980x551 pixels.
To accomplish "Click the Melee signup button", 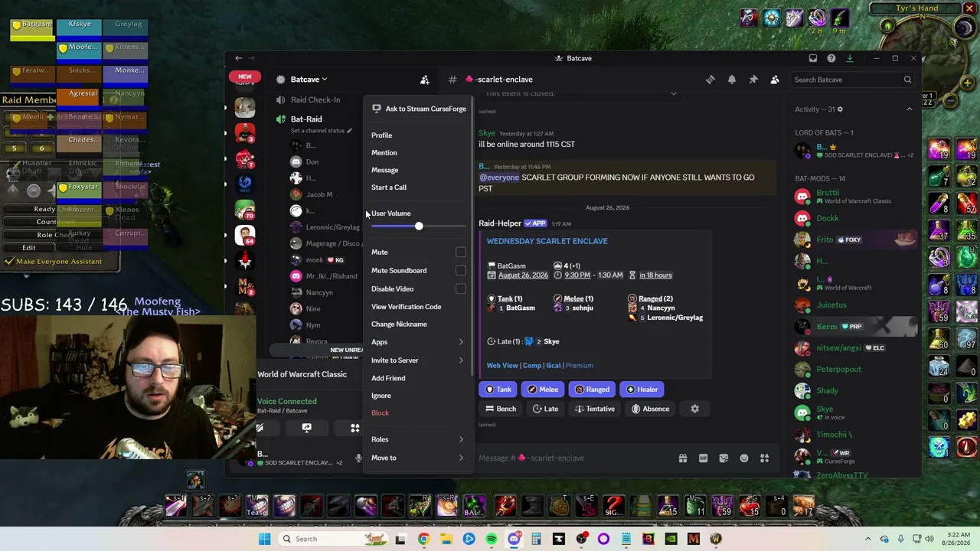I will point(543,390).
